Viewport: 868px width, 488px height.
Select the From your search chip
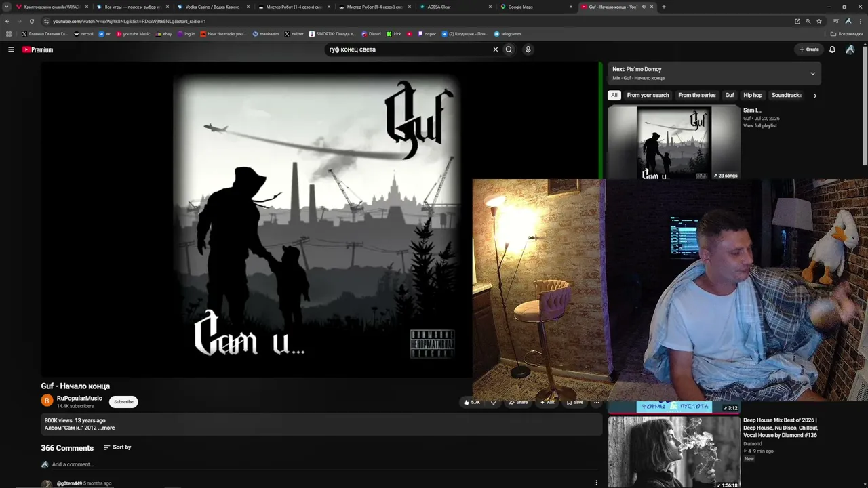click(x=648, y=96)
